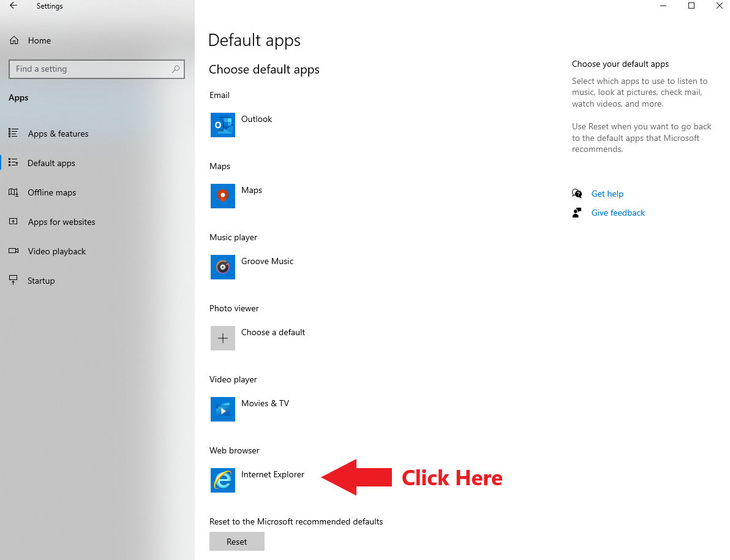730x560 pixels.
Task: Go to Home in the sidebar
Action: point(39,40)
